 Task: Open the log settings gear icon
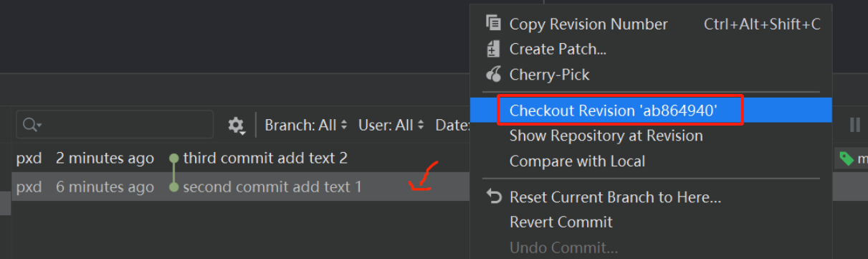(236, 125)
